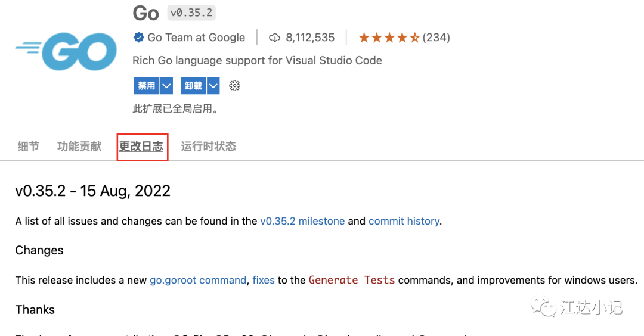Click the 卸载 (Uninstall) button
Viewport: 644px width, 336px height.
point(193,86)
